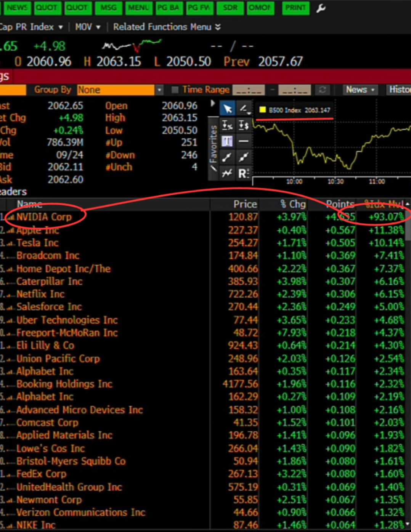Expand the Related Functions Menu
This screenshot has width=411, height=532.
point(167,27)
